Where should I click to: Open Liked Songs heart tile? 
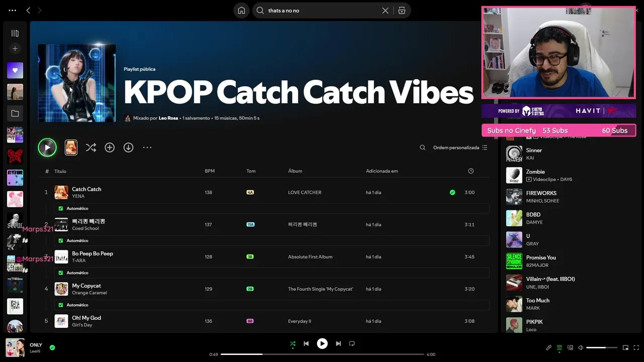click(x=15, y=70)
